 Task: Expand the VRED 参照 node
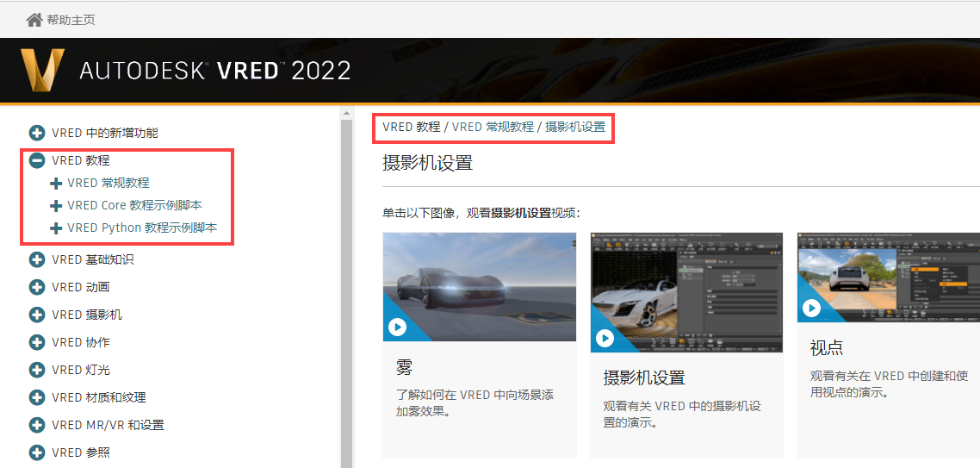coord(37,452)
